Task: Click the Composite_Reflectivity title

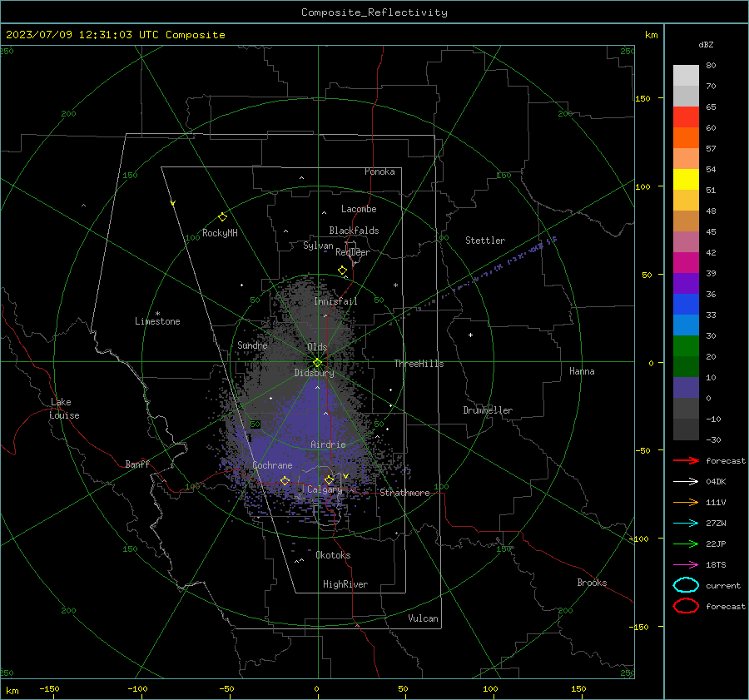Action: point(374,12)
